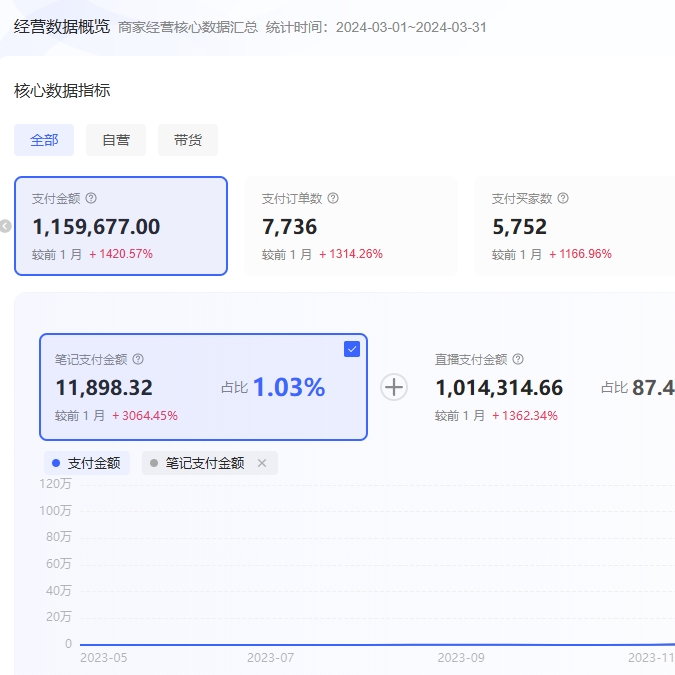This screenshot has width=675, height=675.
Task: Switch to the 全部 tab
Action: pos(44,140)
